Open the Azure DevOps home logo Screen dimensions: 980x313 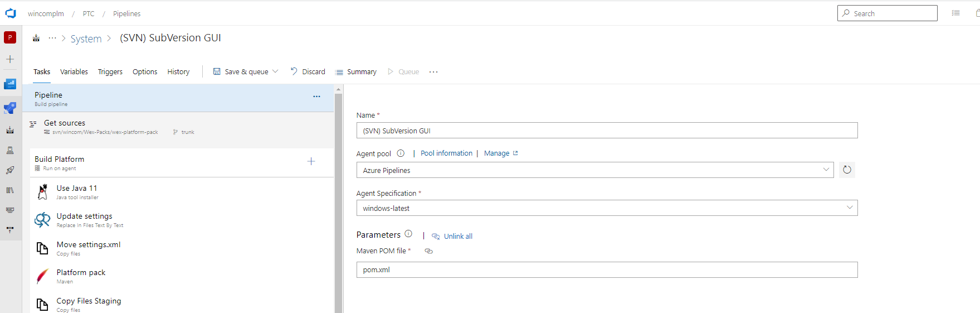[x=11, y=13]
